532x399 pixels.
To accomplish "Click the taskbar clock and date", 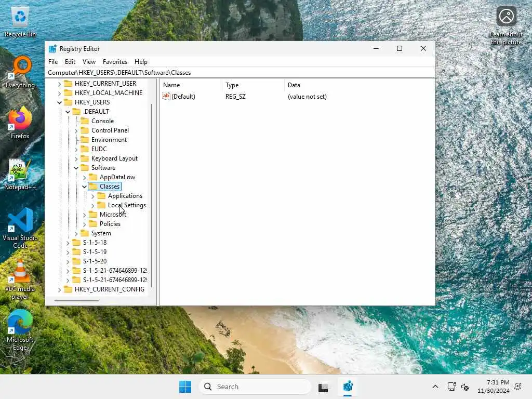I will [x=494, y=387].
